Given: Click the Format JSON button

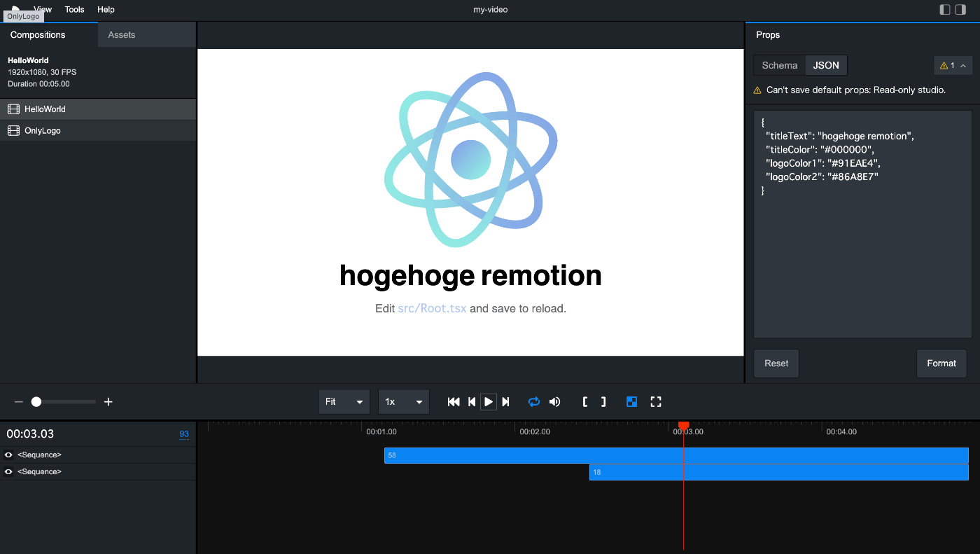Looking at the screenshot, I should 941,363.
